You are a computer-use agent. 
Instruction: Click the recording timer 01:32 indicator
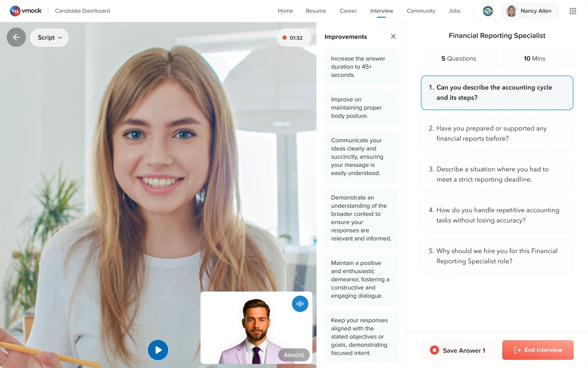pyautogui.click(x=294, y=38)
